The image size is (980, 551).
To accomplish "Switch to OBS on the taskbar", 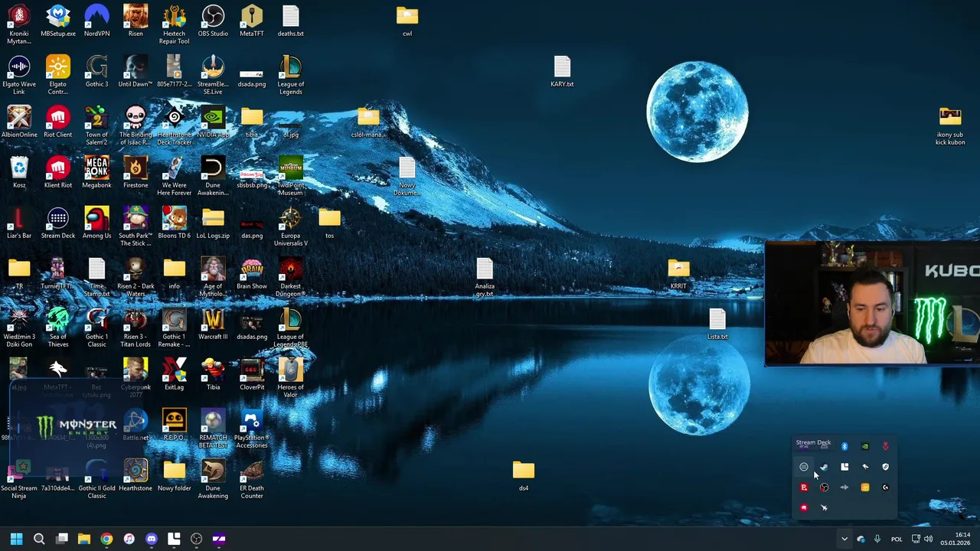I will 196,539.
